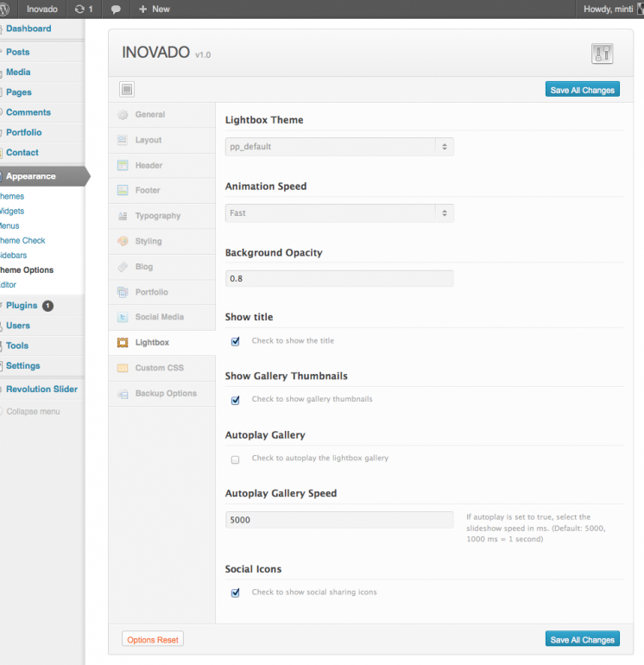644x665 pixels.
Task: Open the Lightbox Theme dropdown
Action: 339,147
